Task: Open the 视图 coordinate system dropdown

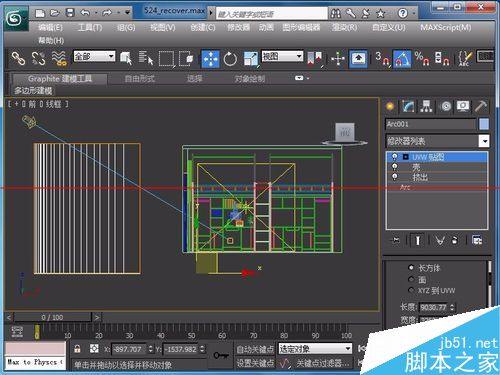Action: tap(282, 56)
